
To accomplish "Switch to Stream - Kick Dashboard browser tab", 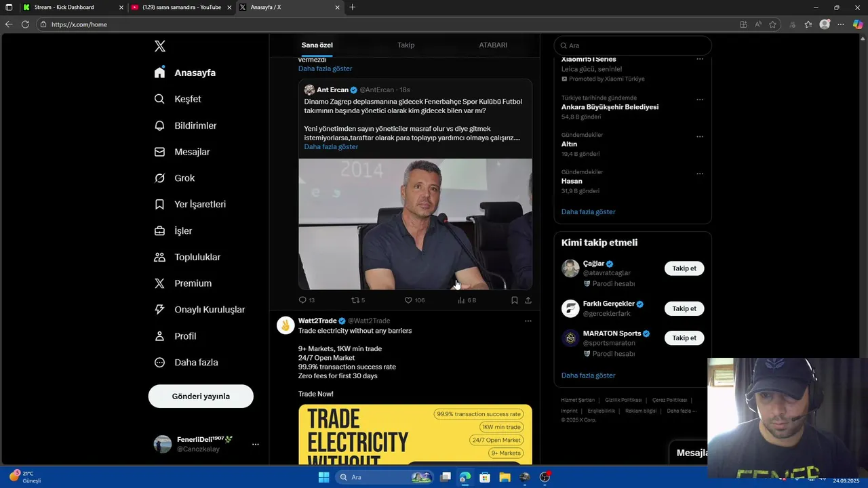I will pyautogui.click(x=71, y=7).
